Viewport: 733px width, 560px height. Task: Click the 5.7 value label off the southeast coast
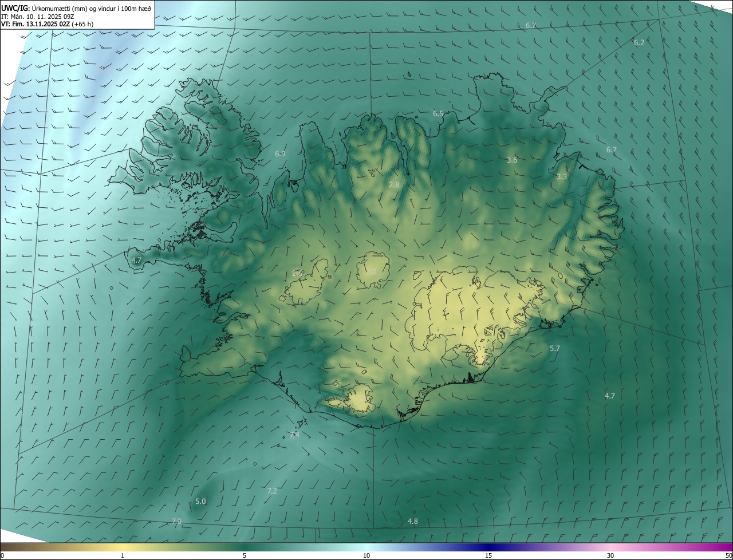pos(555,349)
